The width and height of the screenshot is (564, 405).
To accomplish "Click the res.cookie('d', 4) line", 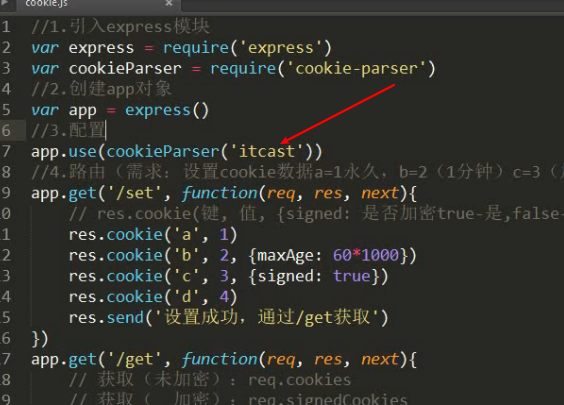I will click(153, 297).
